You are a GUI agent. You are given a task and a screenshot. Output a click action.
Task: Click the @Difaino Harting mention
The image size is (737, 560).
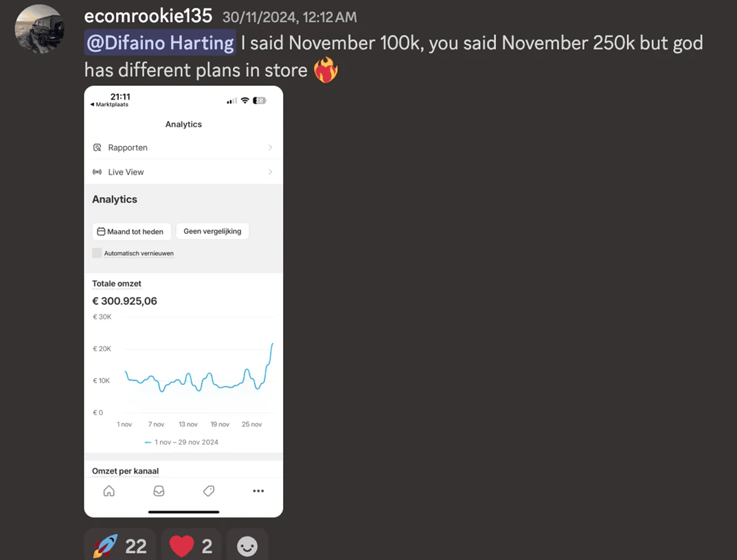coord(160,43)
